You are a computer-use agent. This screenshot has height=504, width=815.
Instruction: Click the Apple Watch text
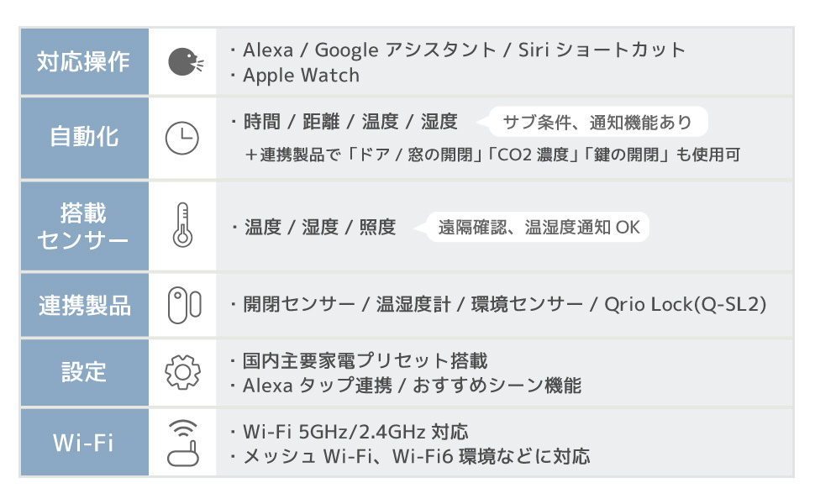(301, 76)
